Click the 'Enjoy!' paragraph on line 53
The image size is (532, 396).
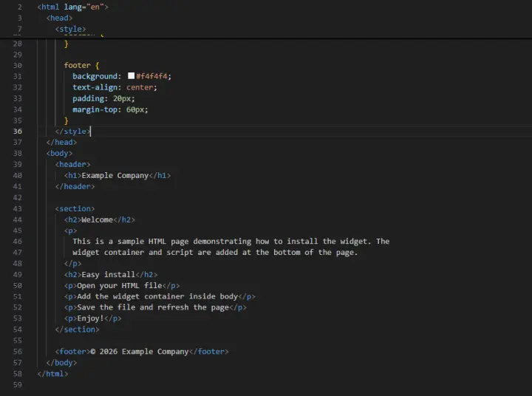click(90, 318)
